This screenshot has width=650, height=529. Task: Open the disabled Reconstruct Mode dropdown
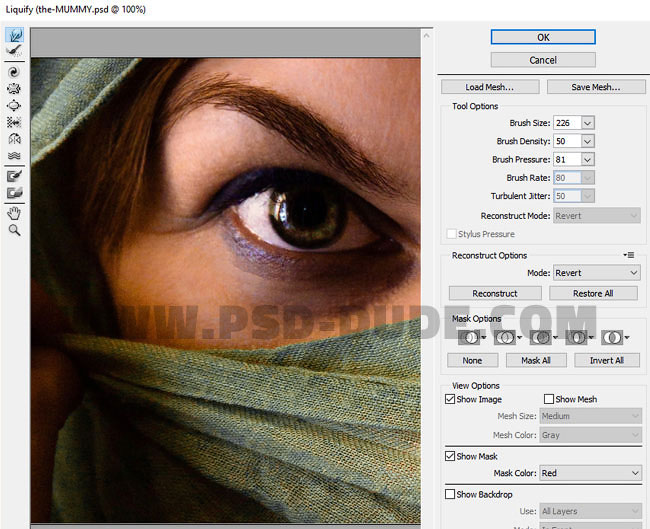click(x=597, y=216)
